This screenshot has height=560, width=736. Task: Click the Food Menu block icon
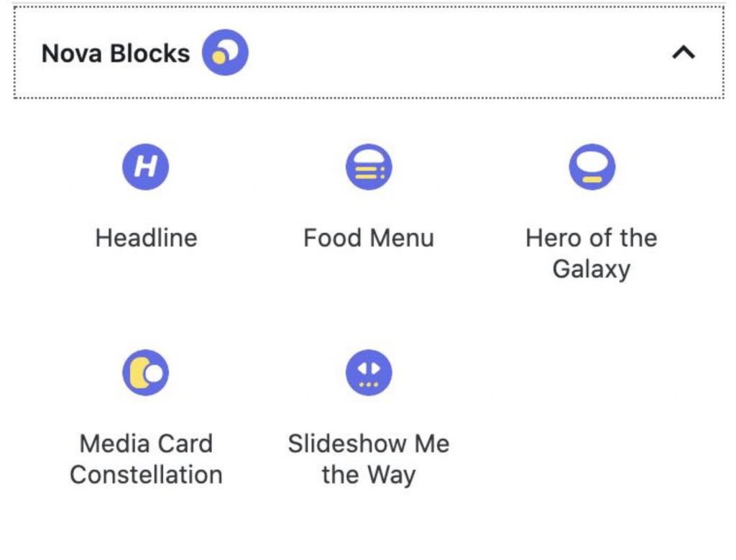(369, 166)
